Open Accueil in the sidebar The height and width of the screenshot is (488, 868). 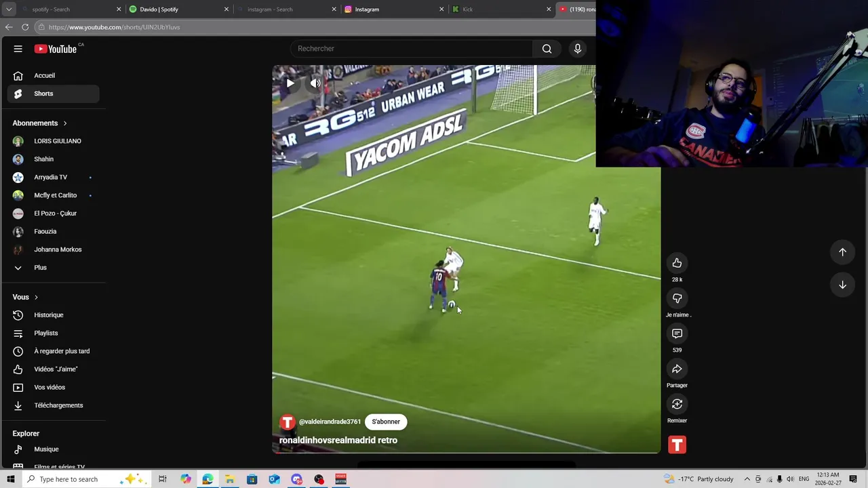pos(54,75)
